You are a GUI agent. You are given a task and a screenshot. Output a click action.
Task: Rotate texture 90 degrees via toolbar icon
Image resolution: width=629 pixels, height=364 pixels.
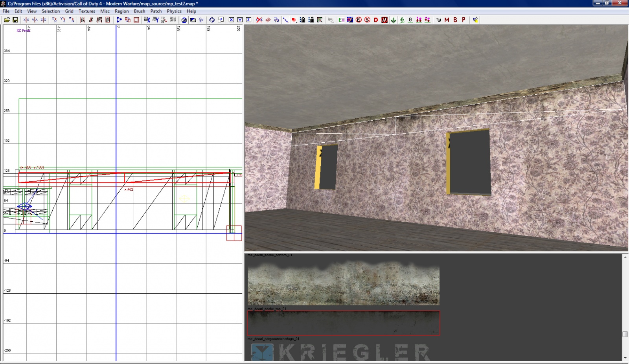tap(164, 20)
